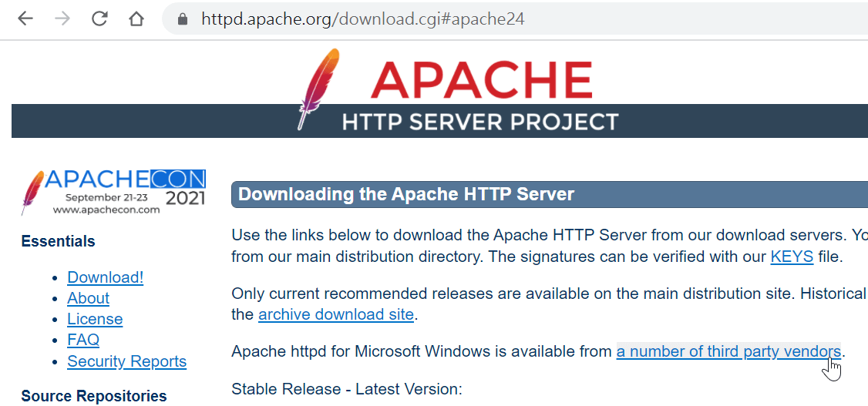
Task: Open the KEYS file link
Action: pyautogui.click(x=792, y=257)
